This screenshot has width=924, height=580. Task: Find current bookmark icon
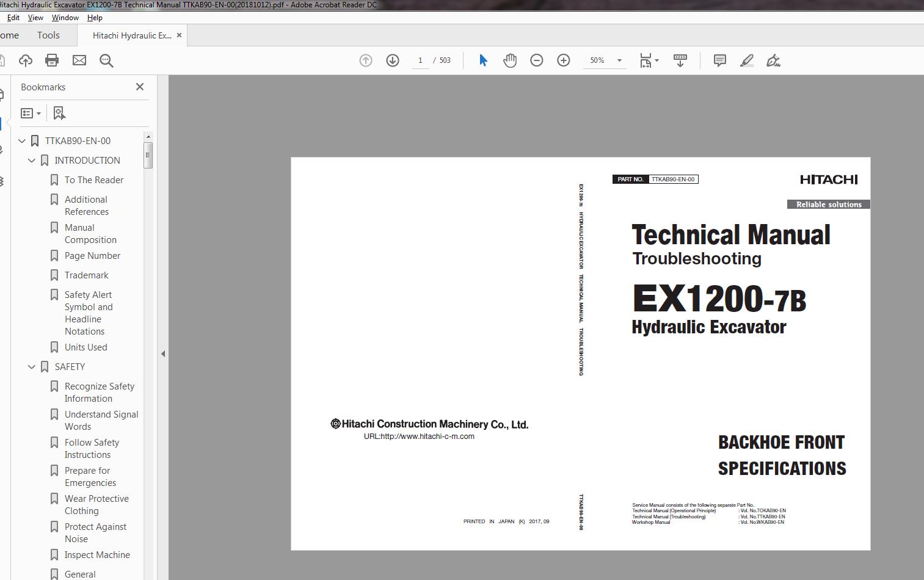click(59, 114)
